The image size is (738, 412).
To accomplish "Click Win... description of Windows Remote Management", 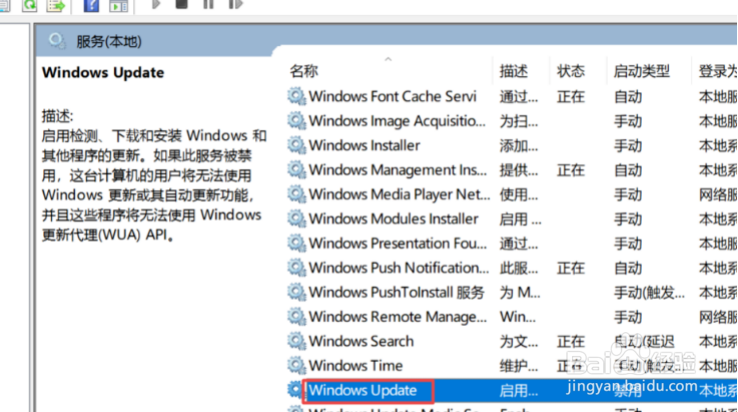I will (x=517, y=317).
